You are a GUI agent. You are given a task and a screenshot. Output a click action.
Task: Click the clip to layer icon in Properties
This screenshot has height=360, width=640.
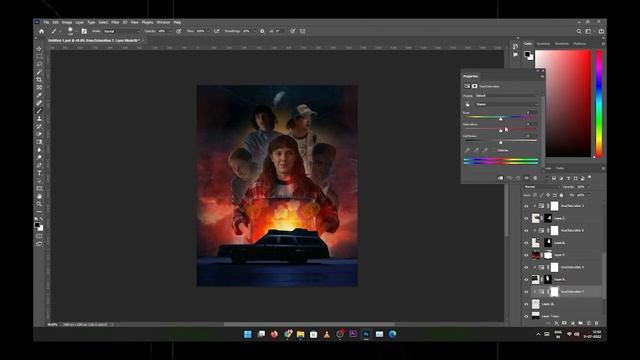coord(500,178)
